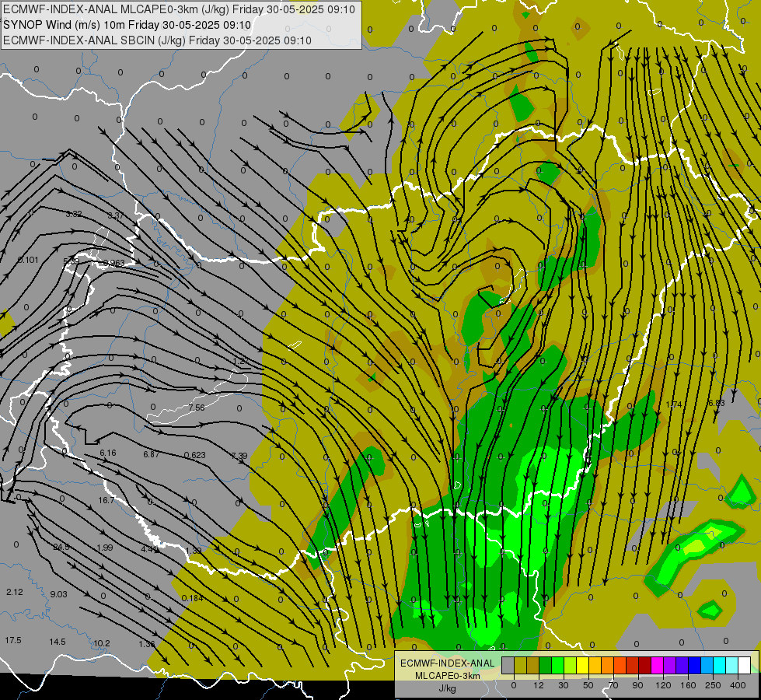Click the map value 24.5
This screenshot has height=700, width=761.
[x=61, y=547]
